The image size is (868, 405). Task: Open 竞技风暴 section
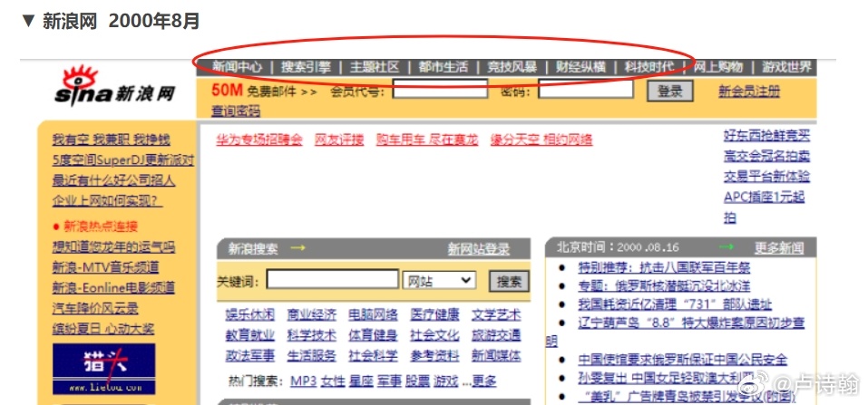[512, 67]
